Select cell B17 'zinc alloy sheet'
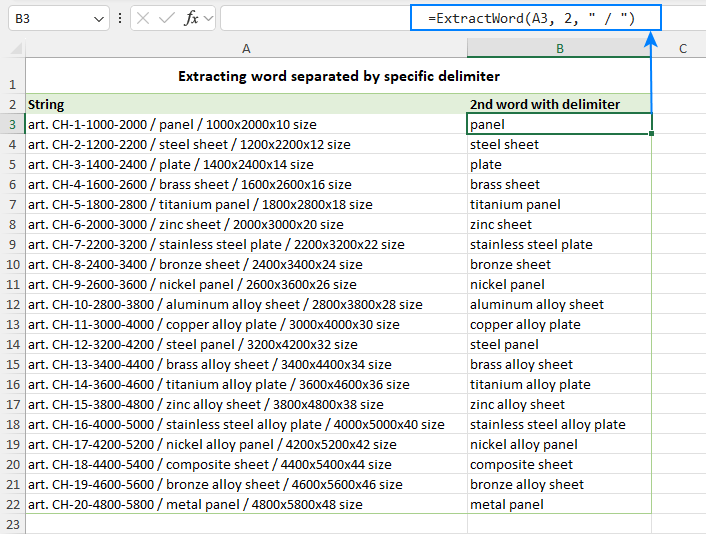 559,404
